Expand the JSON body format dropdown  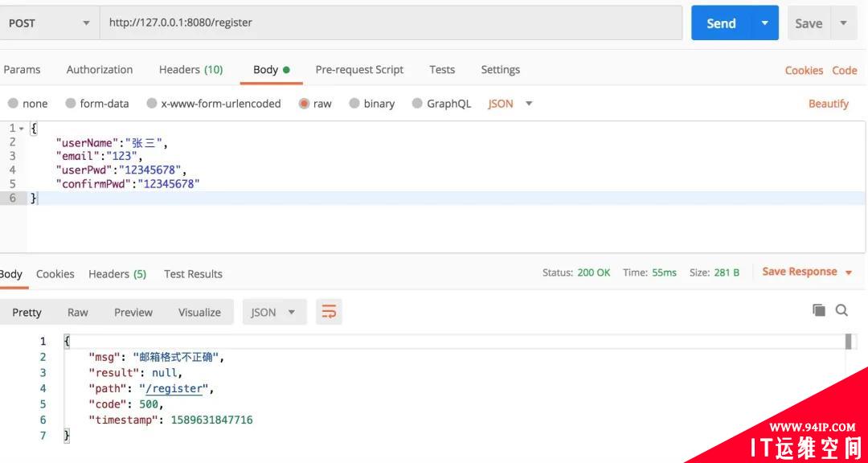click(510, 104)
